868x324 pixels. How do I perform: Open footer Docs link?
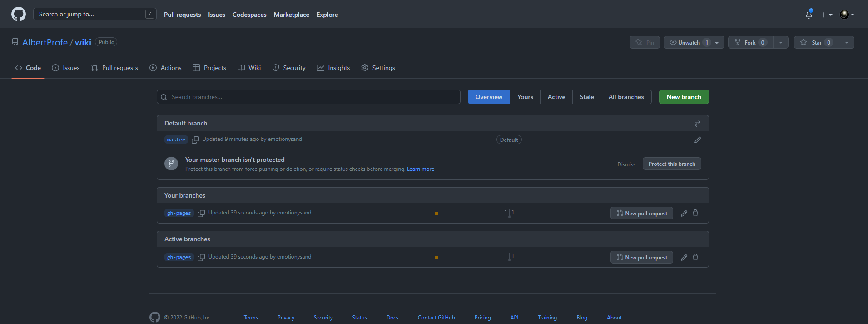(392, 318)
